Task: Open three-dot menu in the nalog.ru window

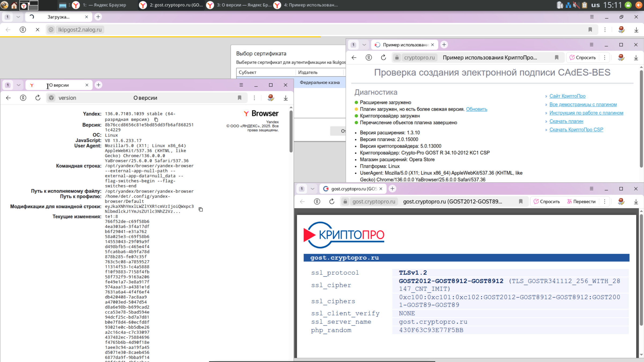Action: (605, 30)
